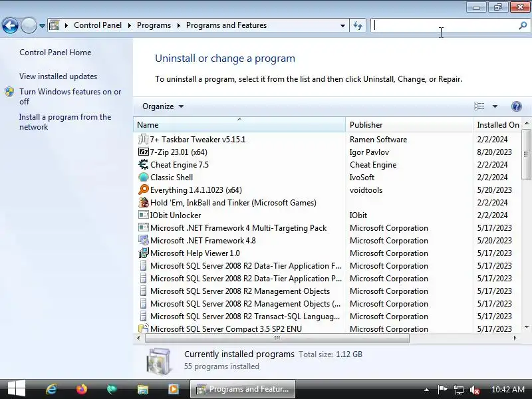Click the search magnifier icon
532x399 pixels.
(523, 25)
